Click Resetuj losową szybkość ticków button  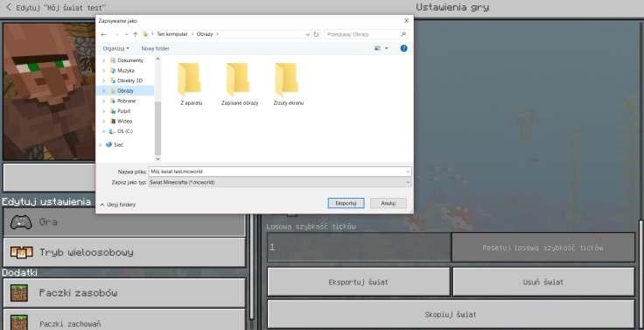pos(543,248)
